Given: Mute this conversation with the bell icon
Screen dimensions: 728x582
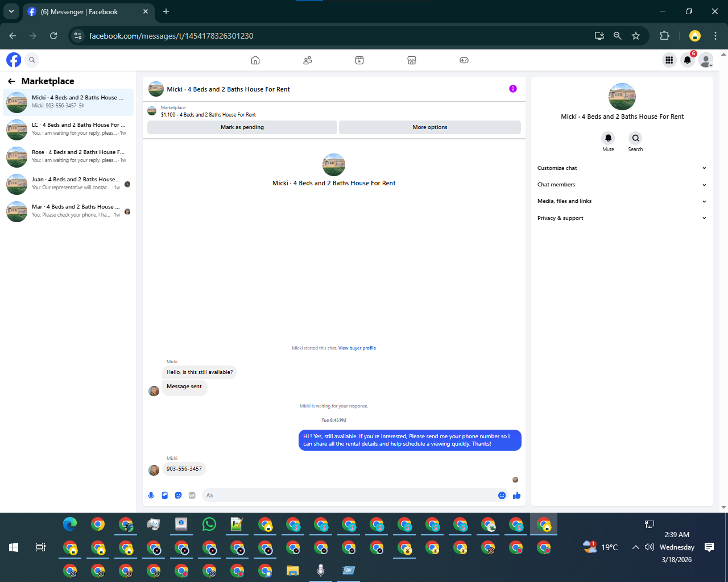Looking at the screenshot, I should tap(608, 138).
